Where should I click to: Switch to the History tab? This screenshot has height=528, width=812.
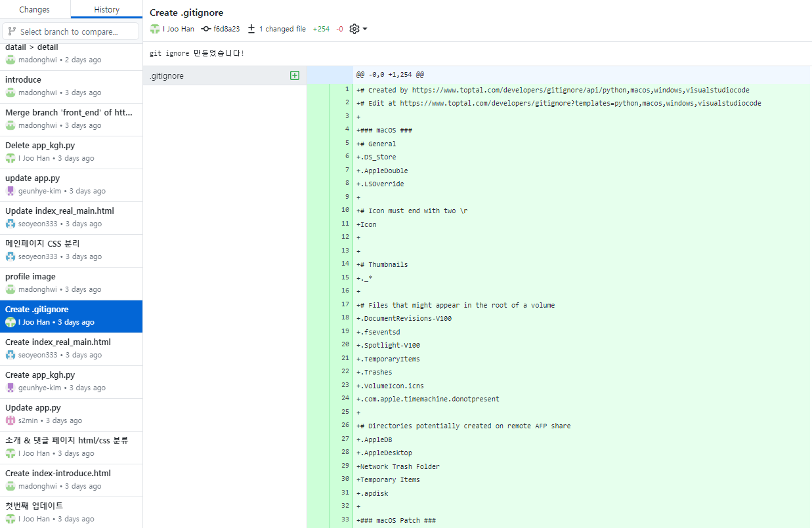coord(106,9)
